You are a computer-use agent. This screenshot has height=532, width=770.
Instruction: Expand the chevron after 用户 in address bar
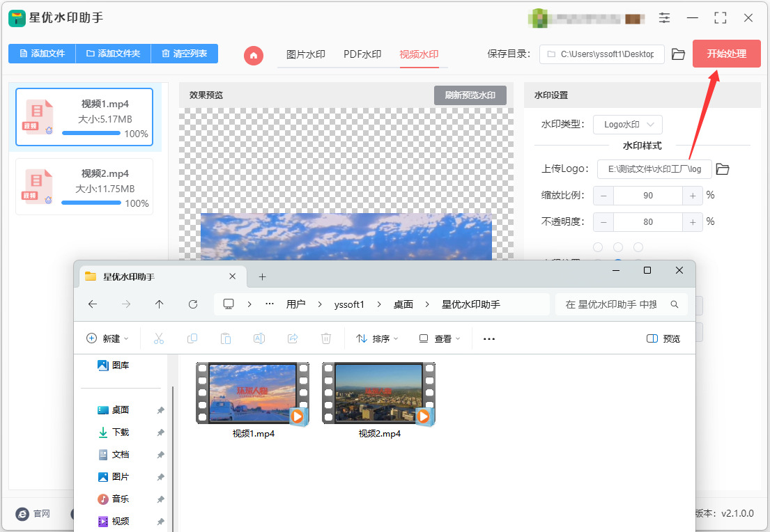[x=320, y=304]
